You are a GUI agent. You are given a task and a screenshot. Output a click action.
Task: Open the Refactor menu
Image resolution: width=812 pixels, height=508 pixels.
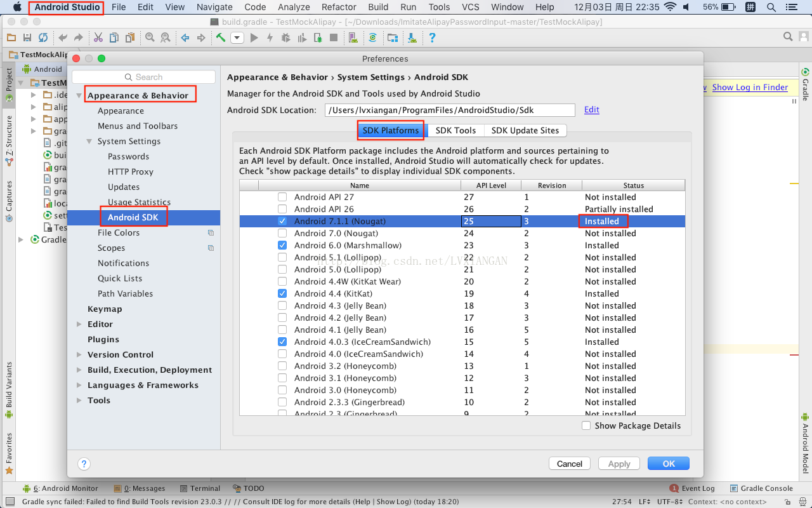339,7
